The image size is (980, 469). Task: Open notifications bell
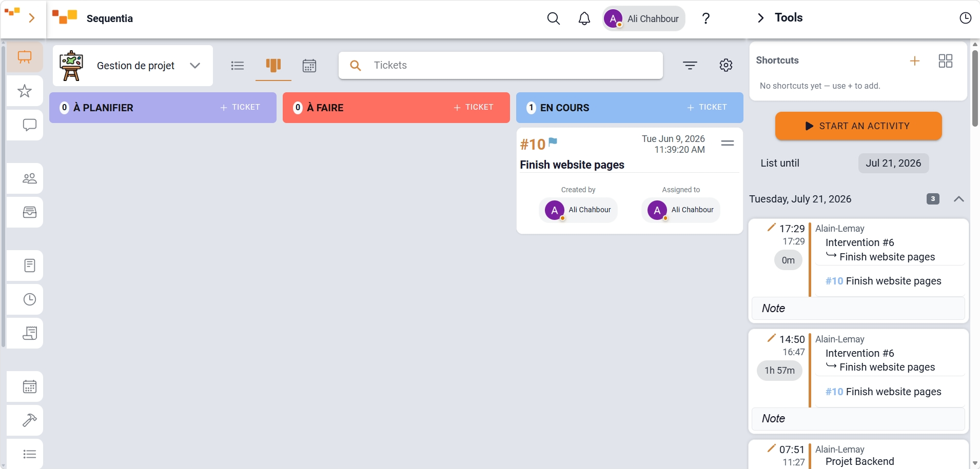click(x=584, y=18)
